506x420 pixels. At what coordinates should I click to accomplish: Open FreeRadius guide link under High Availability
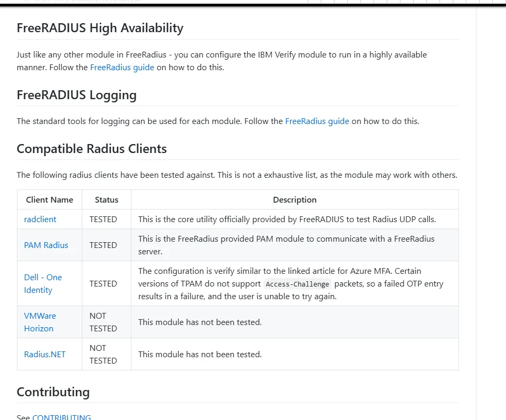pyautogui.click(x=122, y=68)
